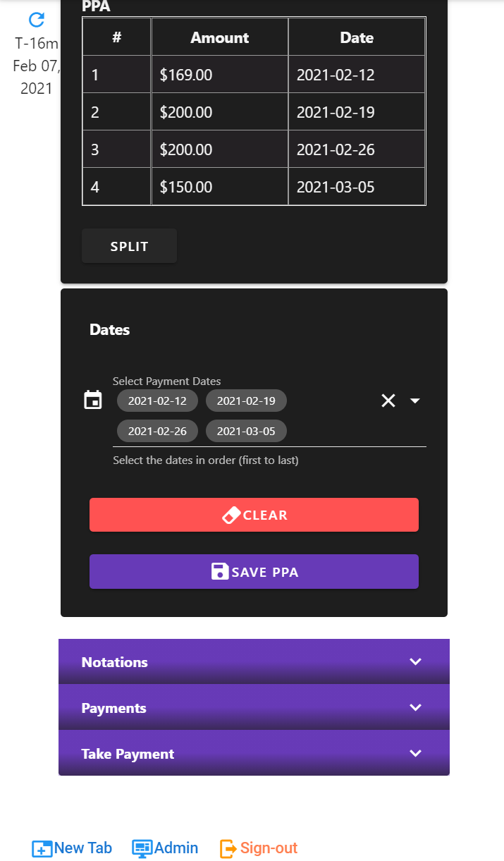Select the 2021-02-19 date chip
Viewport: 504px width, 861px height.
click(246, 401)
